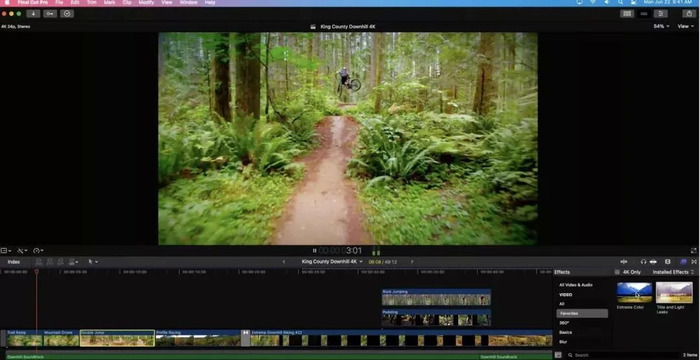This screenshot has height=360, width=700.
Task: Enable the 4K Only checkbox
Action: point(617,272)
